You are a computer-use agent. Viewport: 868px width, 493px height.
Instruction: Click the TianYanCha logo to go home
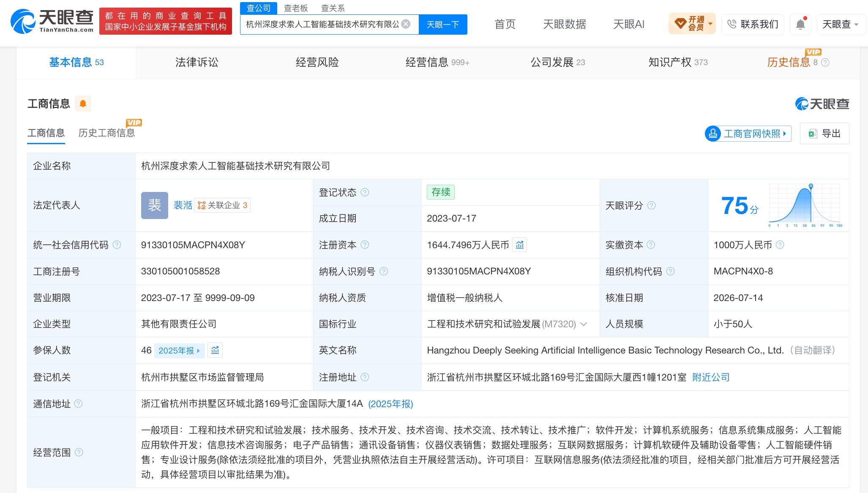[52, 21]
